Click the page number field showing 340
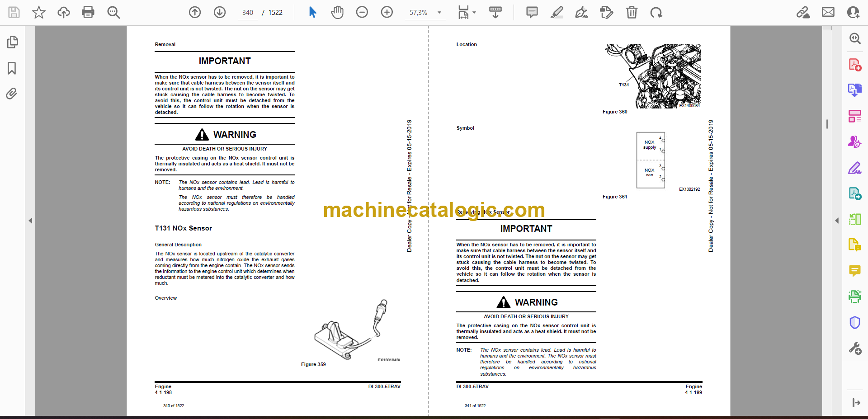 pyautogui.click(x=248, y=13)
